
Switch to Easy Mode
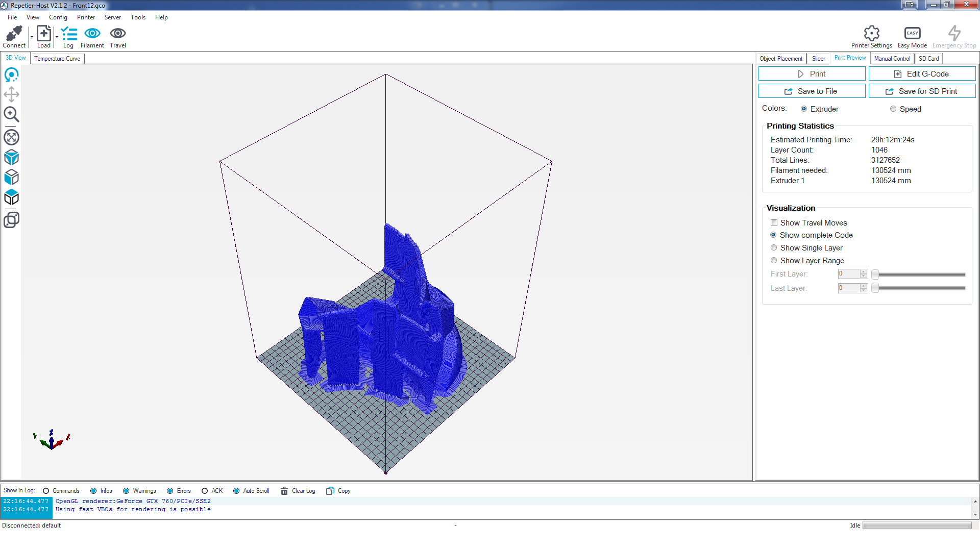click(x=912, y=34)
